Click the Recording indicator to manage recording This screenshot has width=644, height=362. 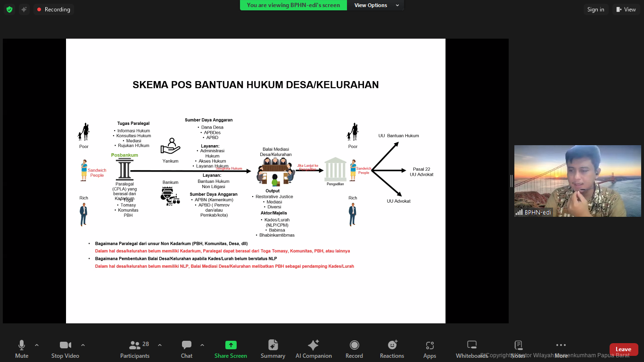click(x=53, y=9)
